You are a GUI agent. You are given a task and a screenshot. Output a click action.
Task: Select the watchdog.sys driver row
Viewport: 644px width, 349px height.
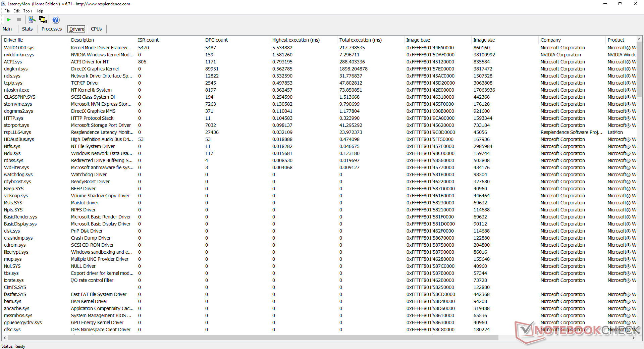click(x=319, y=174)
